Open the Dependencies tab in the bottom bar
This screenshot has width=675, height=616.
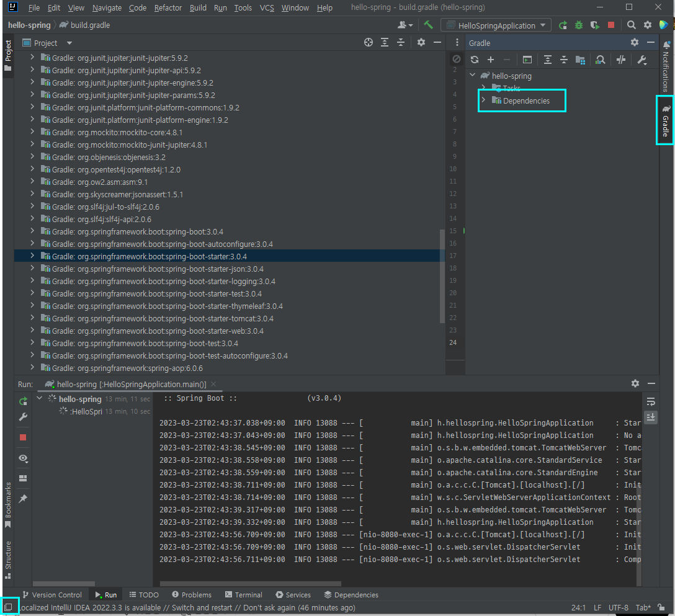coord(351,594)
